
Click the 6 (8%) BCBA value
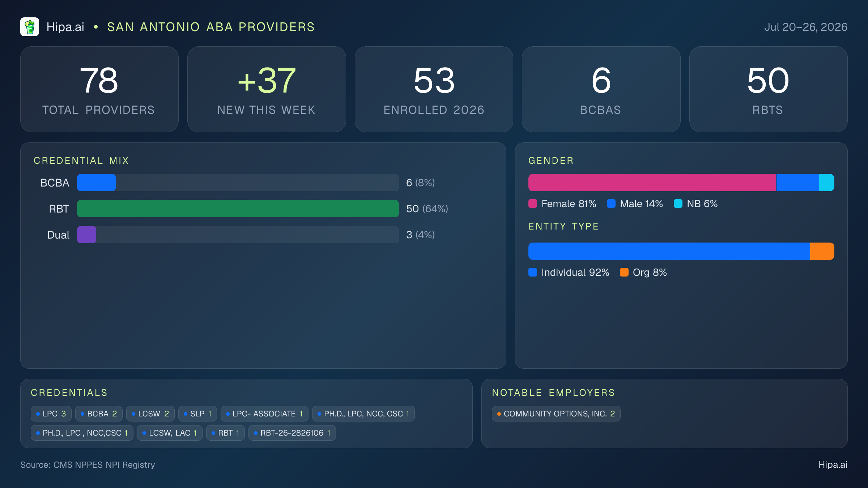pos(420,183)
